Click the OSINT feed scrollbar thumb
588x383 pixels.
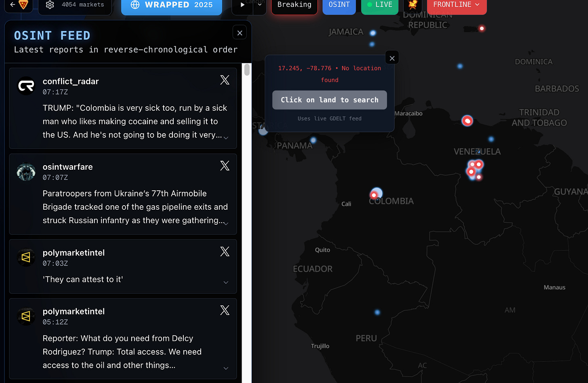(x=247, y=70)
